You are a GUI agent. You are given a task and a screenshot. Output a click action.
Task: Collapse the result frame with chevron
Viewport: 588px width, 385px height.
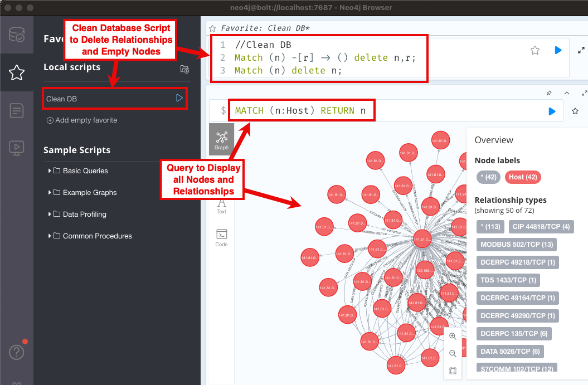[567, 93]
